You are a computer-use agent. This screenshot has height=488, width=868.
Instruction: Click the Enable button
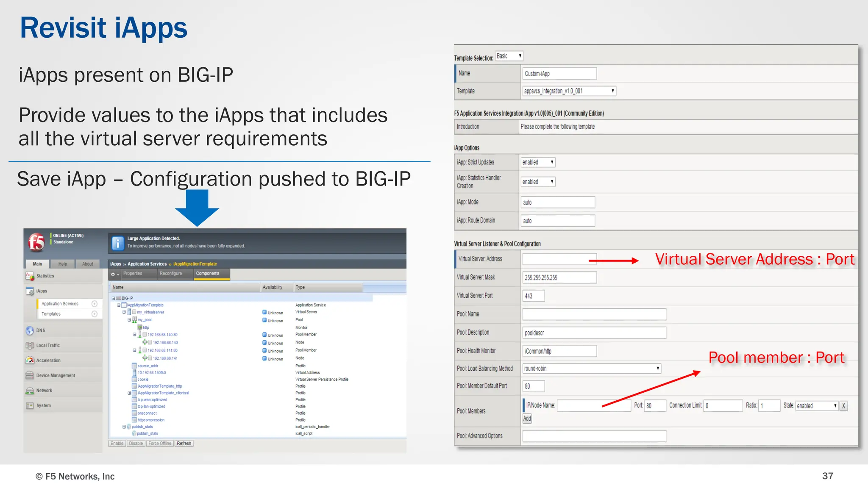click(x=117, y=444)
